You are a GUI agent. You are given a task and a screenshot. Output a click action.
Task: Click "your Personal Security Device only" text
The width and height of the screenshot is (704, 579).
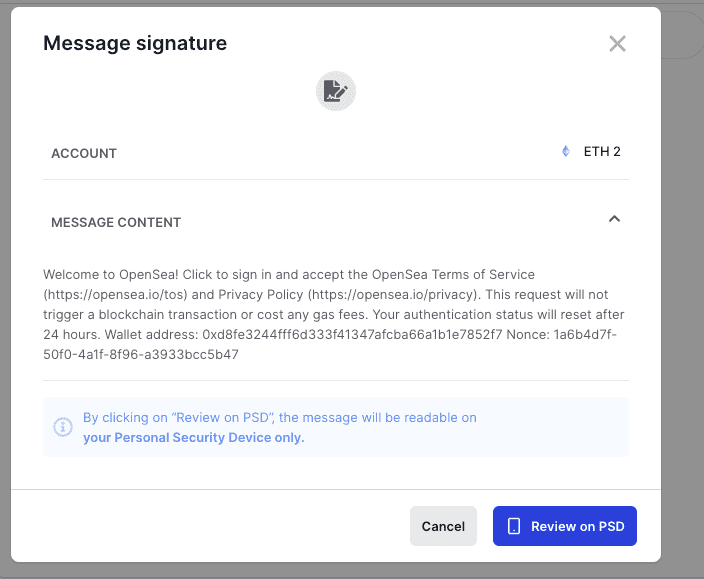pyautogui.click(x=193, y=437)
